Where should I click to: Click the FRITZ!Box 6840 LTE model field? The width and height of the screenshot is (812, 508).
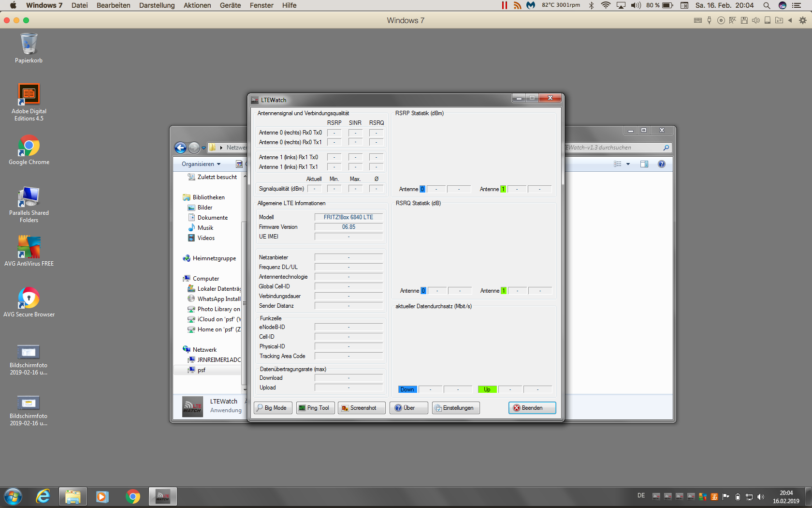click(x=348, y=217)
